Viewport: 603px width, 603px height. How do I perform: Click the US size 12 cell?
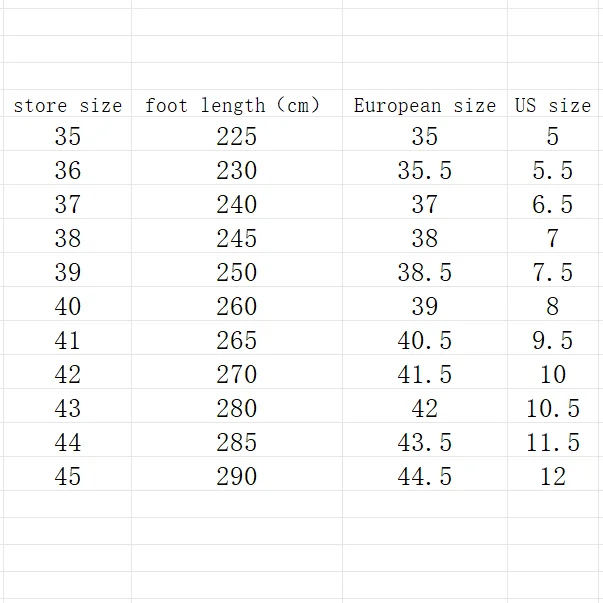pyautogui.click(x=552, y=477)
